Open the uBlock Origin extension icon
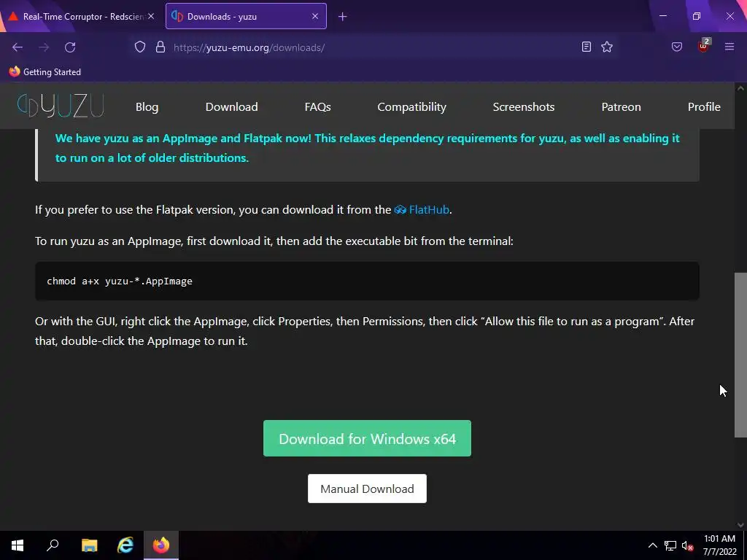 (703, 46)
